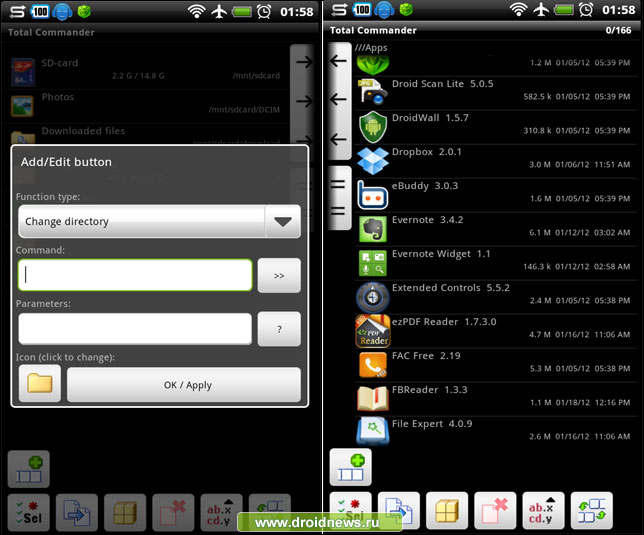Tap the dimmed rename ab.x icon in left toolbar
The width and height of the screenshot is (644, 535).
click(x=221, y=512)
